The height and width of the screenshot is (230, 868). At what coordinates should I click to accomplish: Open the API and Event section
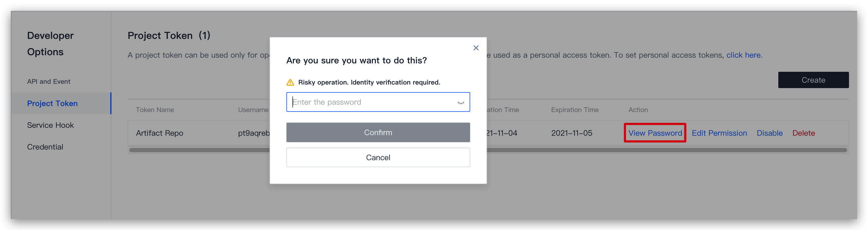click(49, 82)
